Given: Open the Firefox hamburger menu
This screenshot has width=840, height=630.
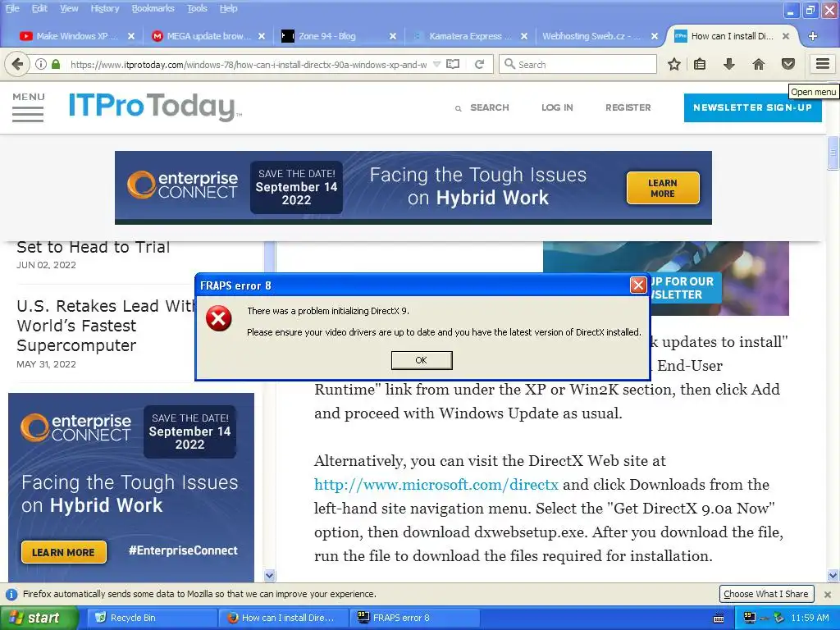Looking at the screenshot, I should coord(823,64).
